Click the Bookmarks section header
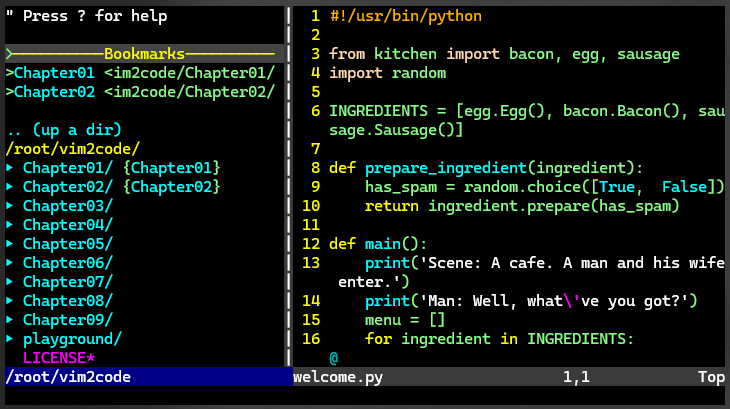 point(144,54)
